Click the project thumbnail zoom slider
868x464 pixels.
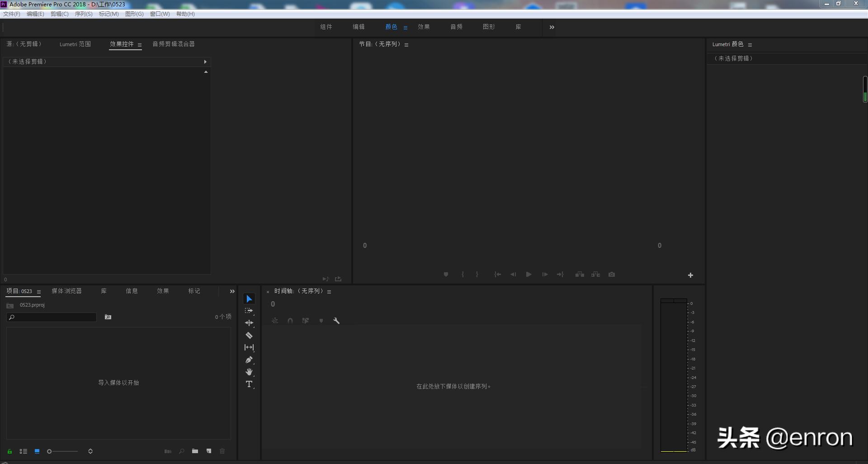tap(63, 451)
